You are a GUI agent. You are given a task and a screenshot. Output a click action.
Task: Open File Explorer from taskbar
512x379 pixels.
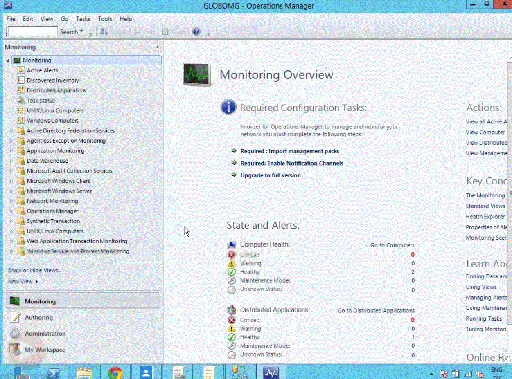[84, 372]
